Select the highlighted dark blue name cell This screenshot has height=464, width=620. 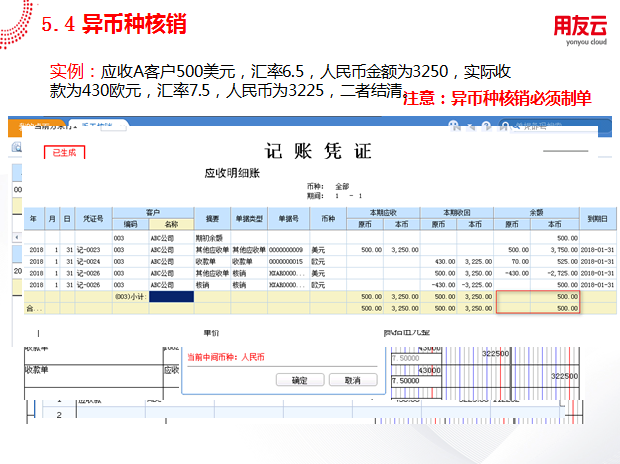point(171,297)
